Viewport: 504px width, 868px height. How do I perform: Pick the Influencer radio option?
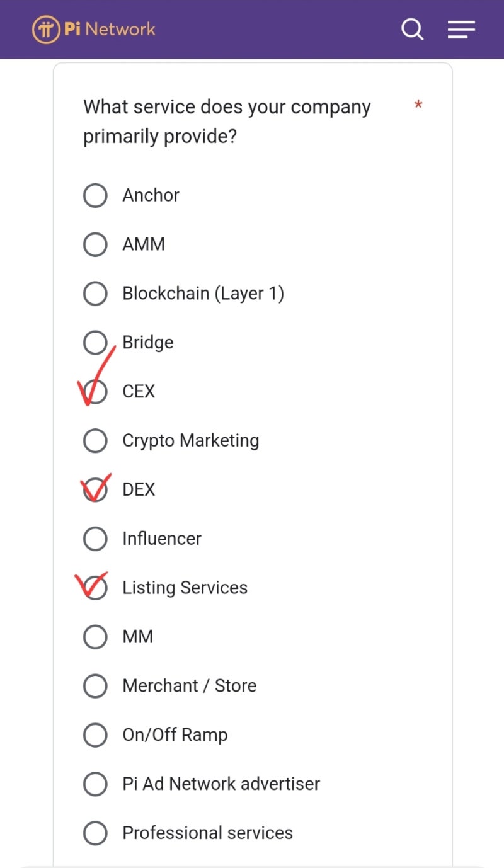tap(95, 539)
